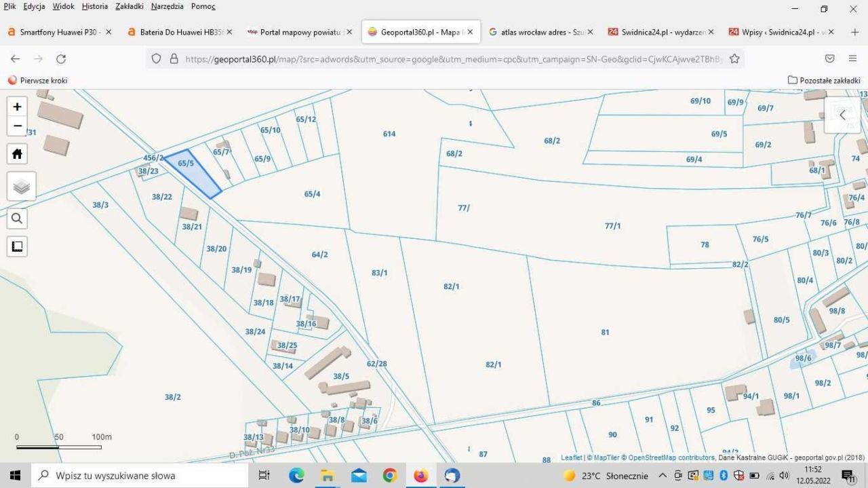
Task: Click the home view map button
Action: click(17, 154)
